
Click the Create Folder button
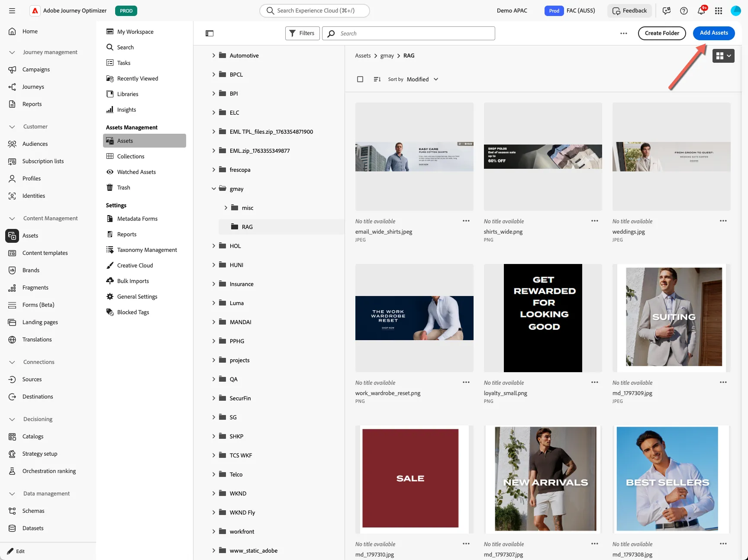click(662, 33)
